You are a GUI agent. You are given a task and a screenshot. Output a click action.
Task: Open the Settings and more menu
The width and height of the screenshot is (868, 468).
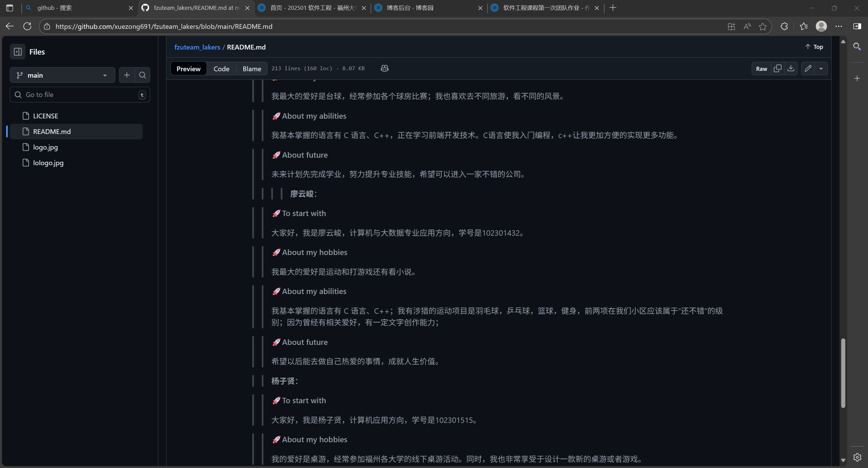coord(839,26)
